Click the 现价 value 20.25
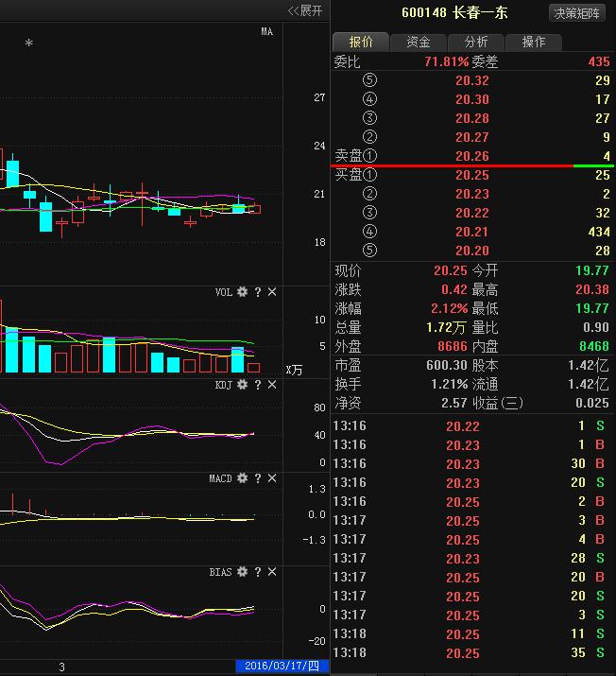The width and height of the screenshot is (616, 676). click(450, 270)
